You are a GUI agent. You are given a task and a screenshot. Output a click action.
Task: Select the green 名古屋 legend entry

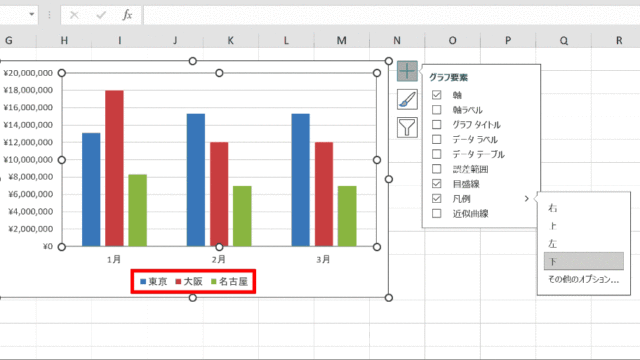(x=229, y=282)
